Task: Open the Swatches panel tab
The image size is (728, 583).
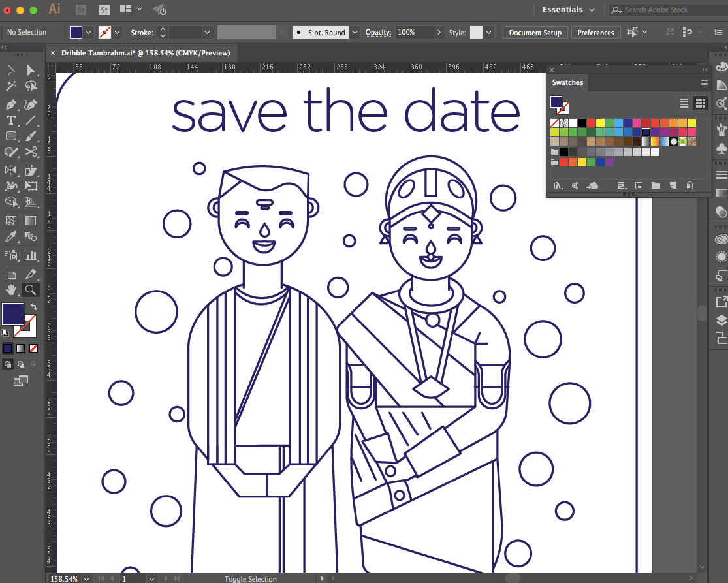Action: tap(567, 82)
